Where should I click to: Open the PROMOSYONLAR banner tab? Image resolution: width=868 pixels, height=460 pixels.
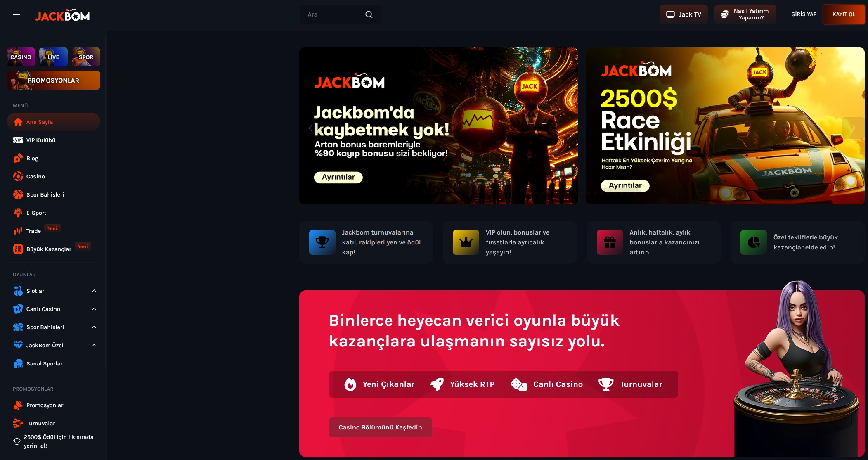(x=53, y=80)
